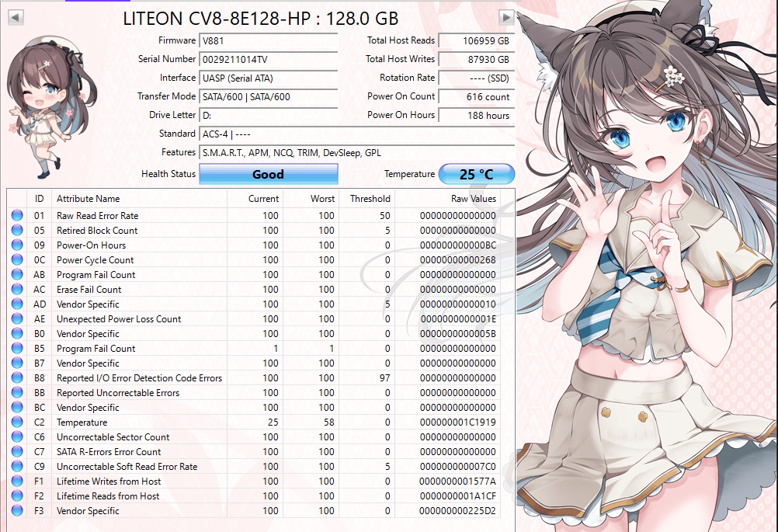Click the Worst column header
The width and height of the screenshot is (778, 532).
coord(311,199)
